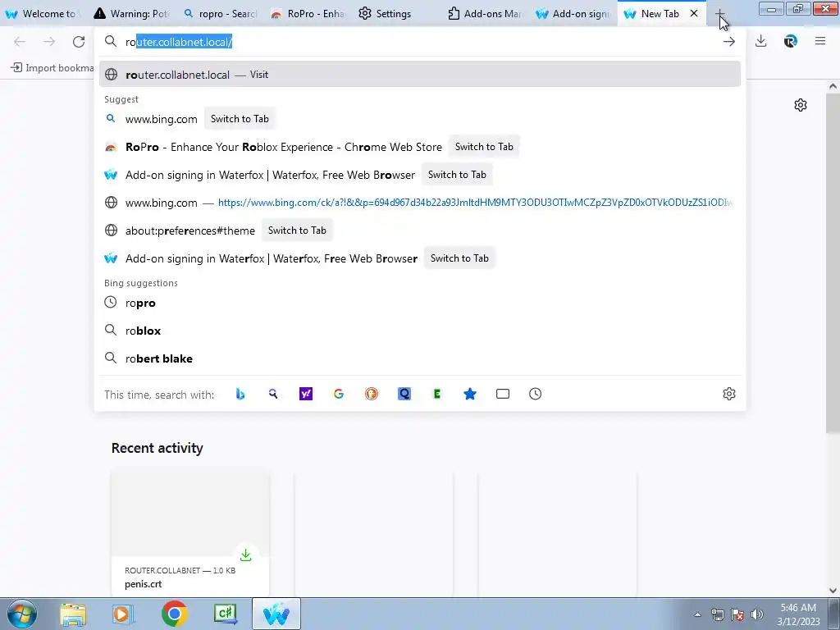Click Switch to Tab for last Add-on signing row
This screenshot has width=840, height=630.
click(459, 258)
